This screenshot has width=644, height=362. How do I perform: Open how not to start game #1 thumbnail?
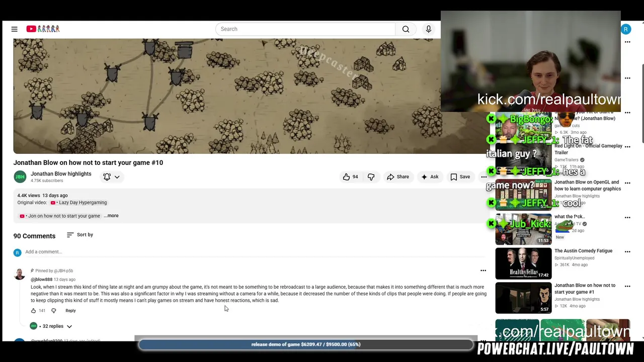(x=523, y=298)
